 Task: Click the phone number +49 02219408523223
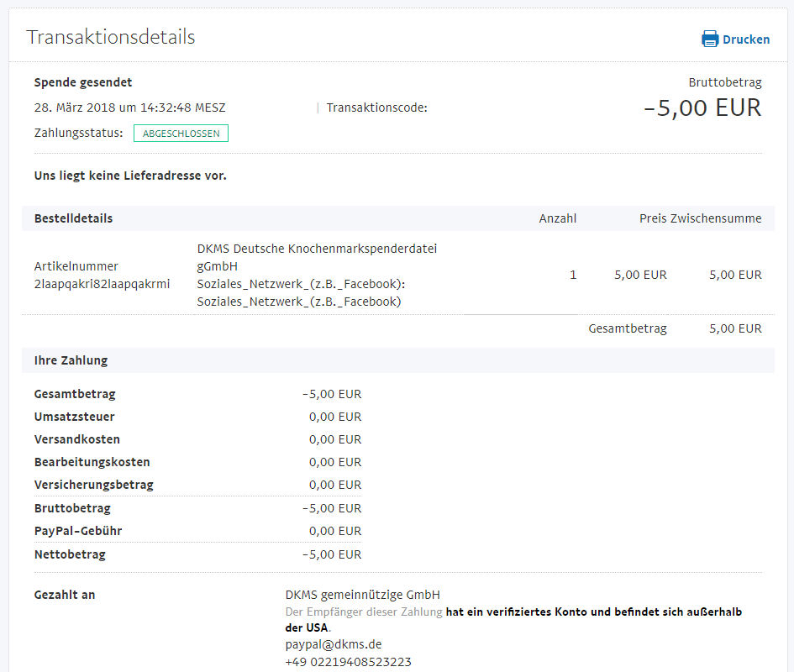point(349,662)
